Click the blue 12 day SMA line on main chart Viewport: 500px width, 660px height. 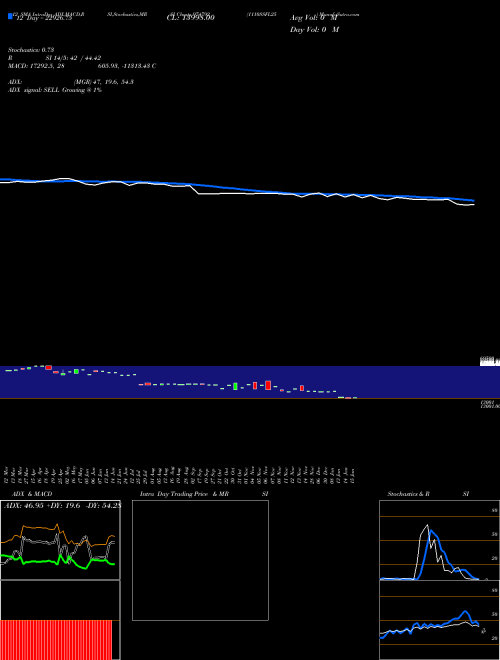pos(236,188)
